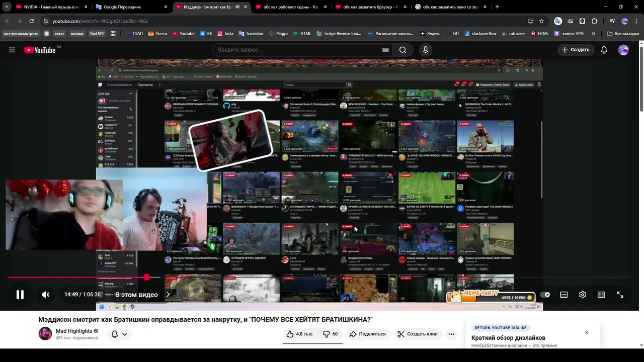This screenshot has width=644, height=362.
Task: Expand the subscription notification bell dropdown
Action: tap(119, 334)
